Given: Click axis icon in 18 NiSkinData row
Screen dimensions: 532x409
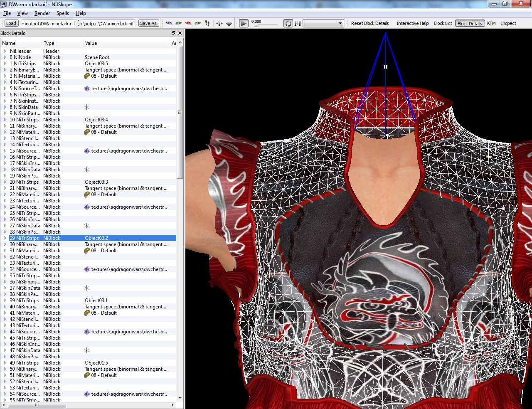Looking at the screenshot, I should click(87, 170).
